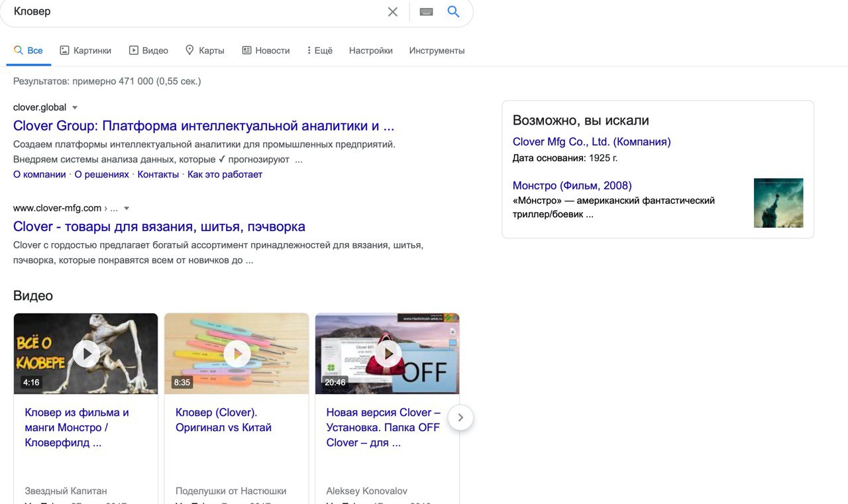This screenshot has height=504, width=848.
Task: Click the Возможно, вы искали heading
Action: (581, 121)
